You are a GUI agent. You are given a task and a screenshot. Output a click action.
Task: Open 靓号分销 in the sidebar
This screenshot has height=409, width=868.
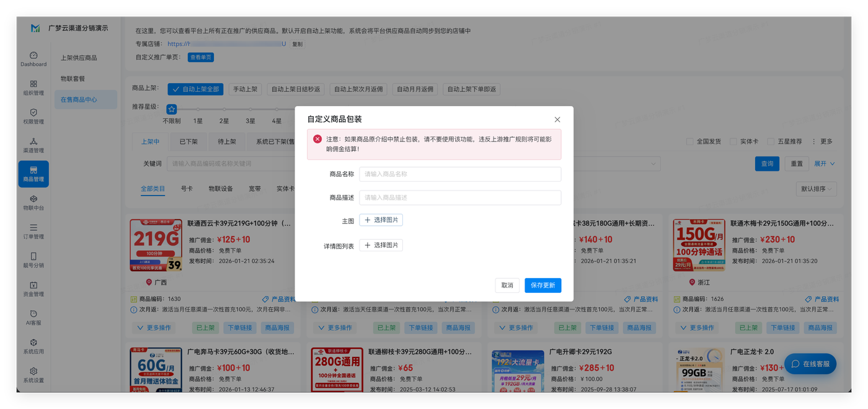33,260
